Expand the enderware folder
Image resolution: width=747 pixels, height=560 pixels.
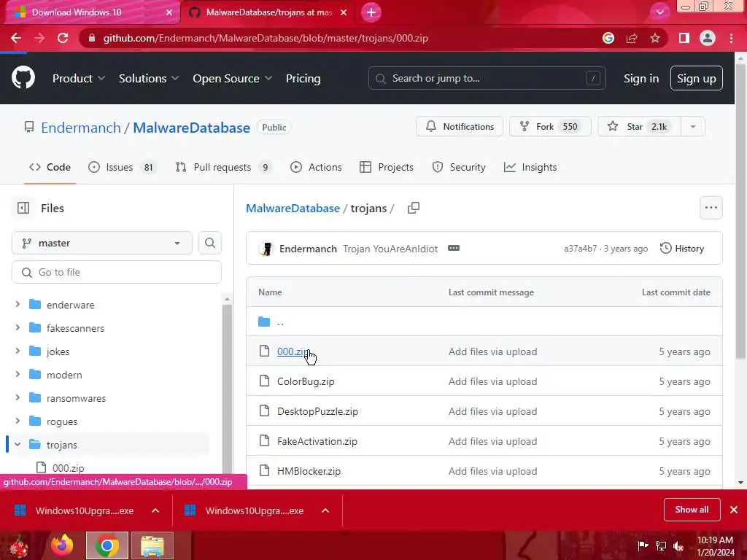point(18,304)
